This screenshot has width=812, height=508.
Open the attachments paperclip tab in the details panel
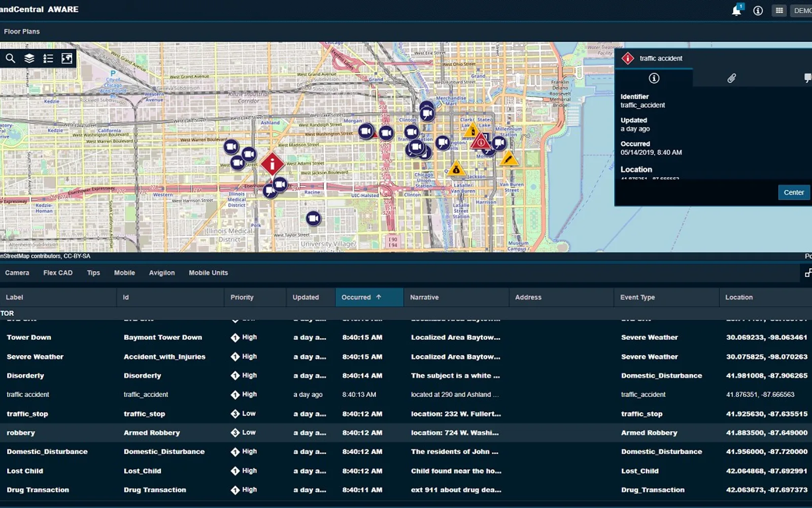(x=731, y=78)
